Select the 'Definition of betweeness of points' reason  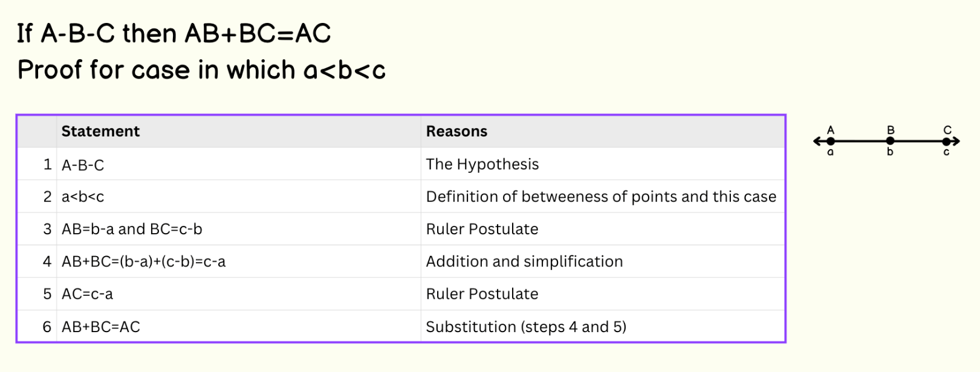tap(600, 197)
